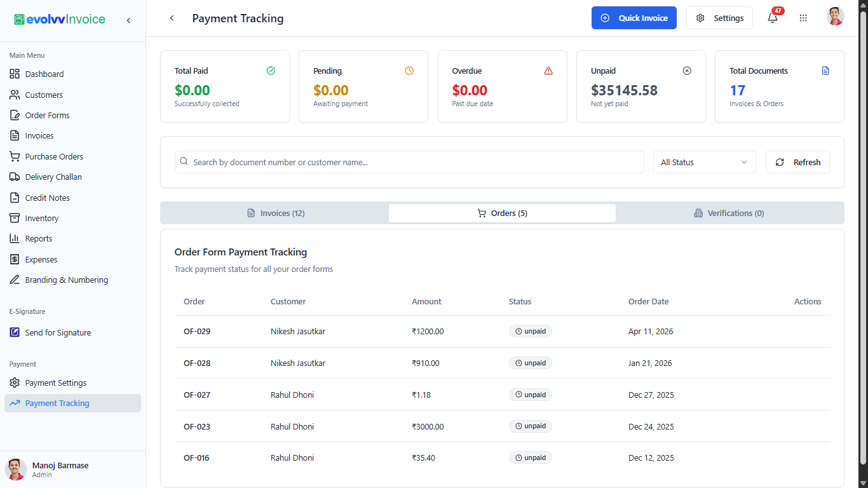This screenshot has width=868, height=488.
Task: Switch to the Orders (5) tab
Action: coord(502,213)
